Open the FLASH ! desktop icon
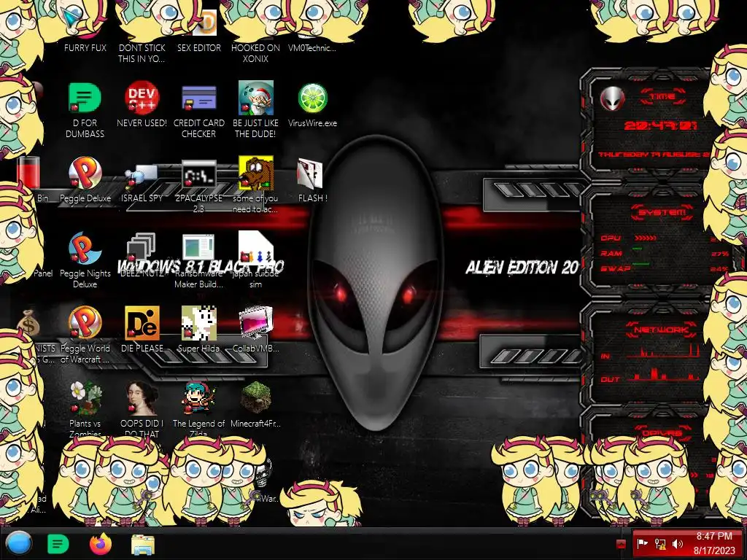The width and height of the screenshot is (747, 560). [x=310, y=174]
